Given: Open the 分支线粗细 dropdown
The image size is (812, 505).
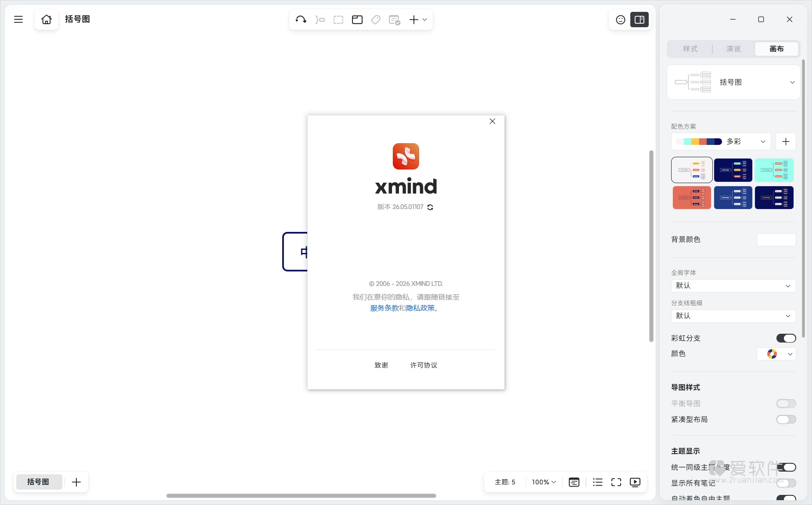Looking at the screenshot, I should pos(733,316).
